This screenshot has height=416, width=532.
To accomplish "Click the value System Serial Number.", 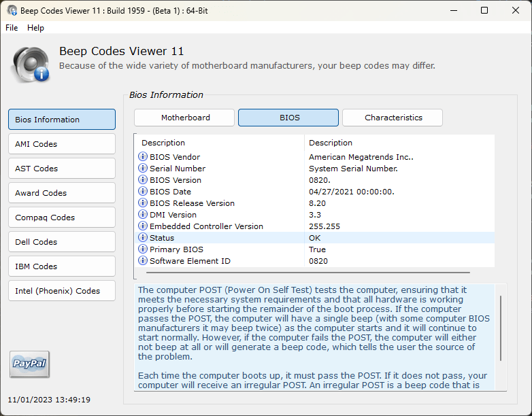I will pyautogui.click(x=353, y=169).
